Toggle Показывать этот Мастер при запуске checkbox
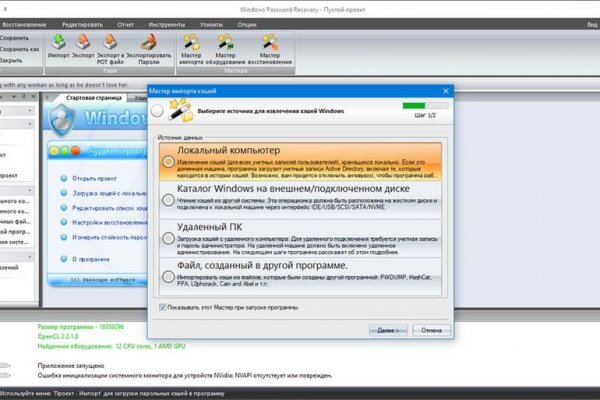The height and width of the screenshot is (400, 600). (x=164, y=309)
